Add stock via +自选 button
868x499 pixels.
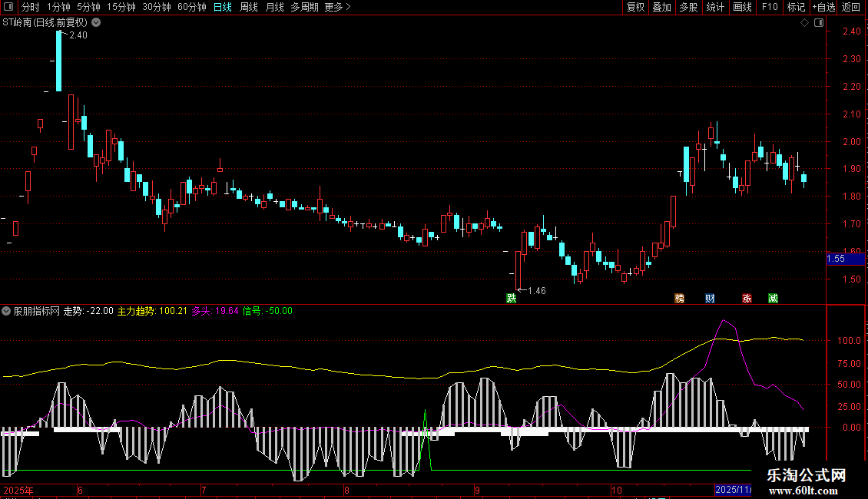pos(823,7)
